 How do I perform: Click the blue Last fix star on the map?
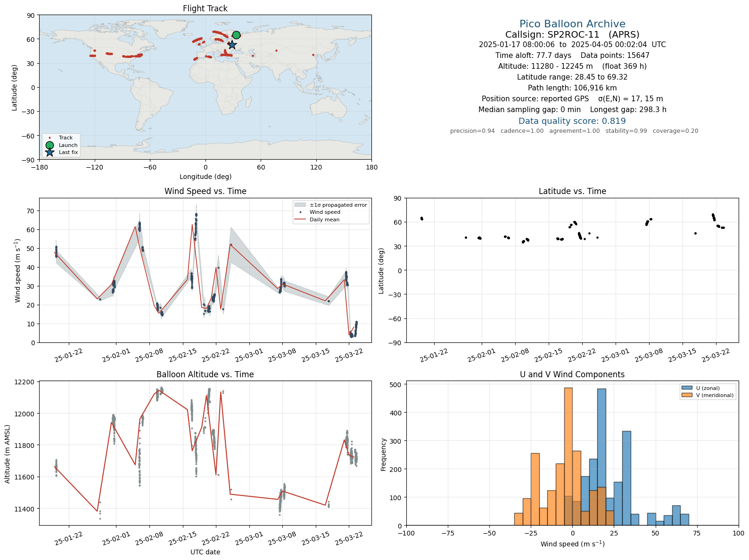pos(232,45)
